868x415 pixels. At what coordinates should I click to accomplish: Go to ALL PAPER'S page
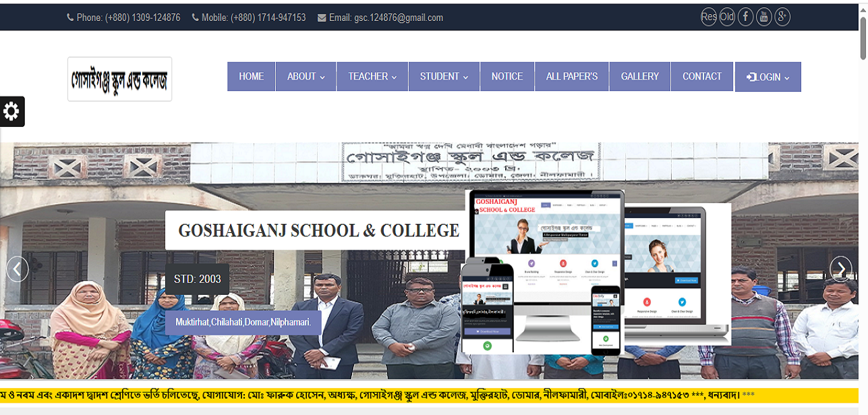pyautogui.click(x=572, y=77)
